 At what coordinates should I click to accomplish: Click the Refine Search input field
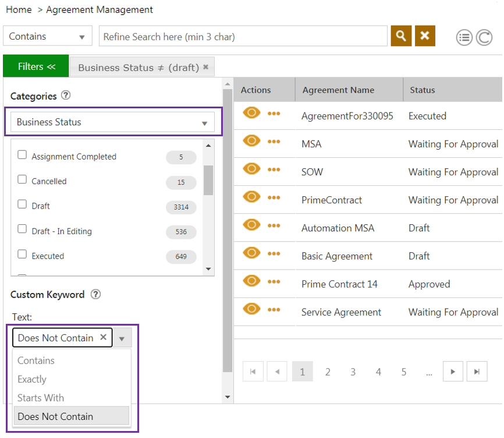click(243, 37)
